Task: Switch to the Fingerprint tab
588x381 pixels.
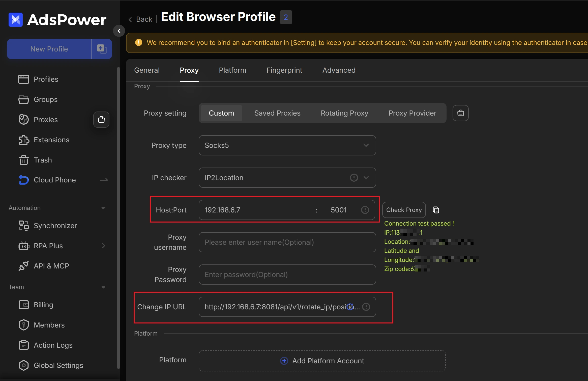Action: 284,70
